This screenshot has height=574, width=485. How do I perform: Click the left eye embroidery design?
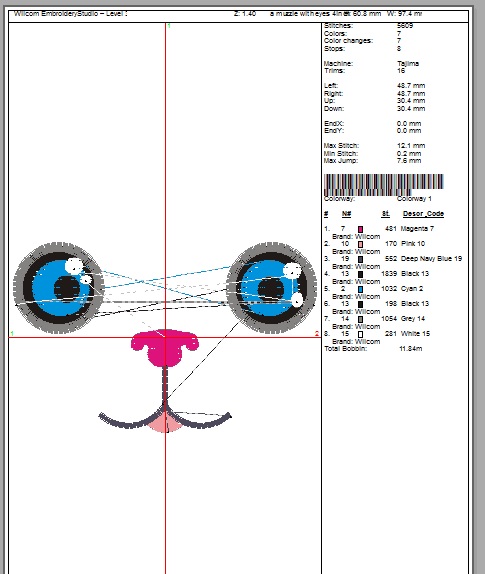point(59,288)
